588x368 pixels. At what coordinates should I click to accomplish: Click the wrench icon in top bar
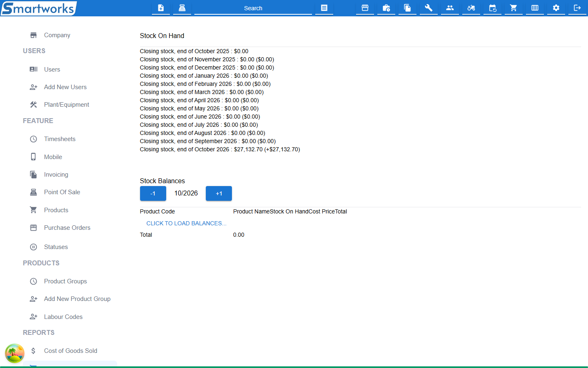pos(429,8)
